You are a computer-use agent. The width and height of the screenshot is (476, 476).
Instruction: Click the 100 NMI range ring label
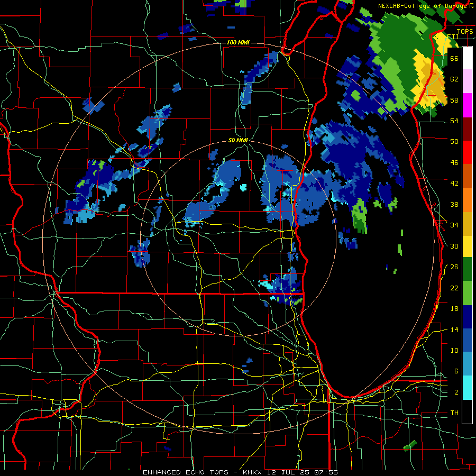point(238,42)
